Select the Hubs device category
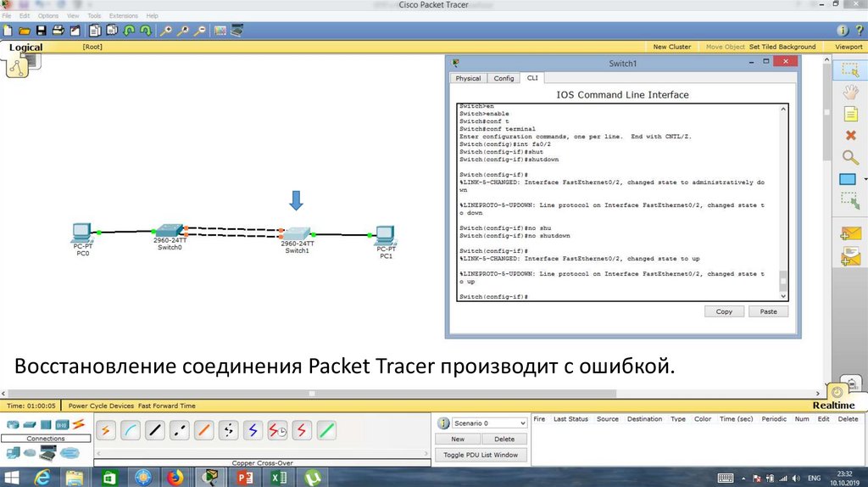 46,425
